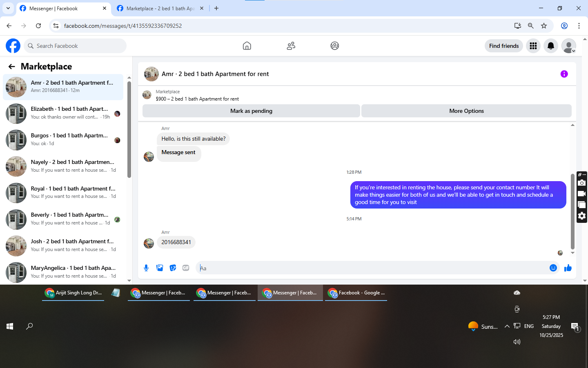Image resolution: width=588 pixels, height=368 pixels.
Task: Open the Windows notification center icon
Action: click(575, 327)
